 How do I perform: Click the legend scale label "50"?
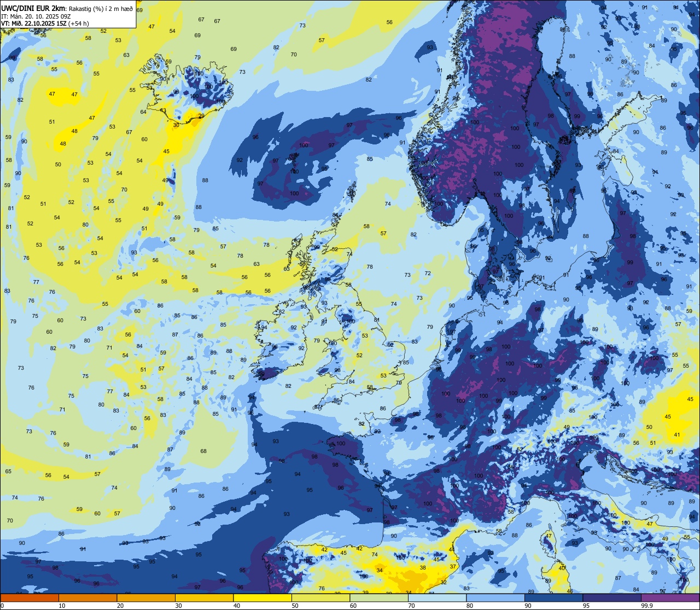click(x=295, y=606)
